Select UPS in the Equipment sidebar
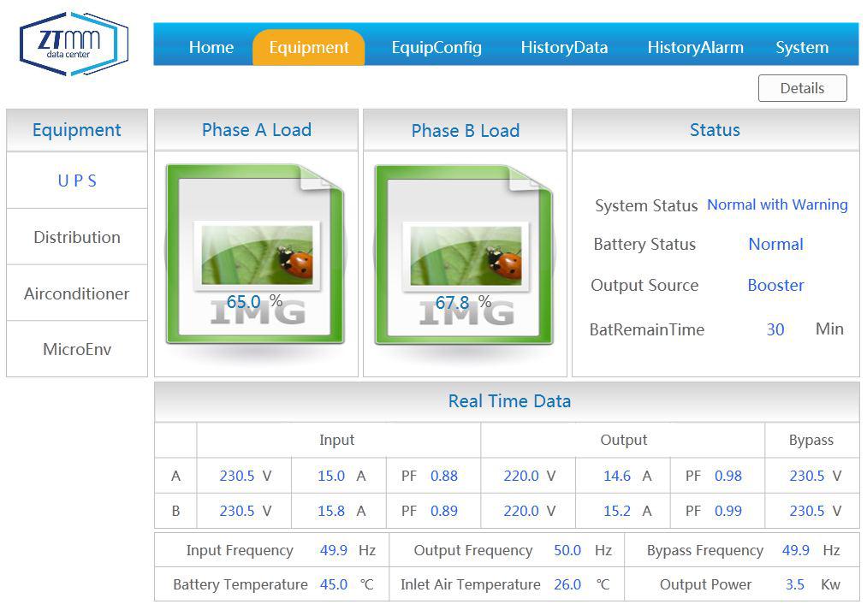The width and height of the screenshot is (867, 616). [77, 181]
